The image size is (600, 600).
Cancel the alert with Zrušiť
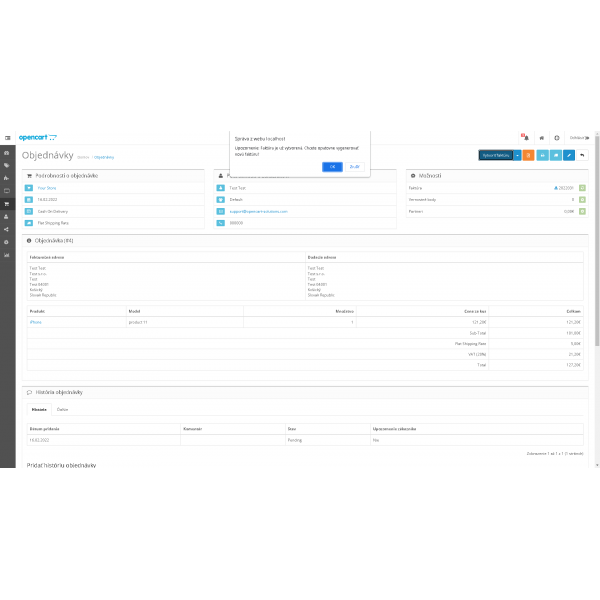(355, 167)
